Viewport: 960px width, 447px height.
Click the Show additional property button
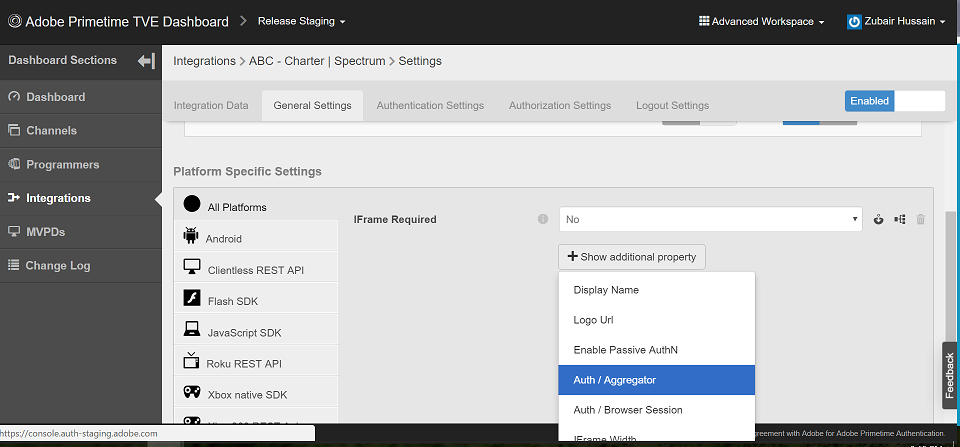point(632,257)
